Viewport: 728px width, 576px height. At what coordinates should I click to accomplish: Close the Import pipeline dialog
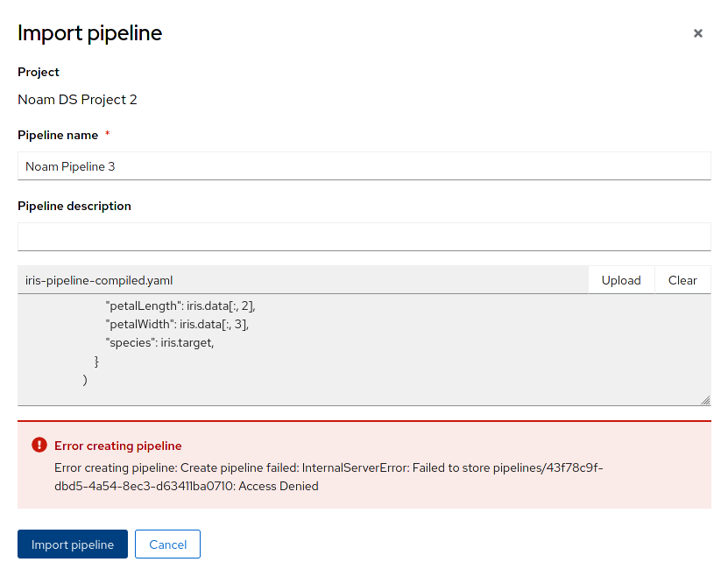tap(698, 33)
